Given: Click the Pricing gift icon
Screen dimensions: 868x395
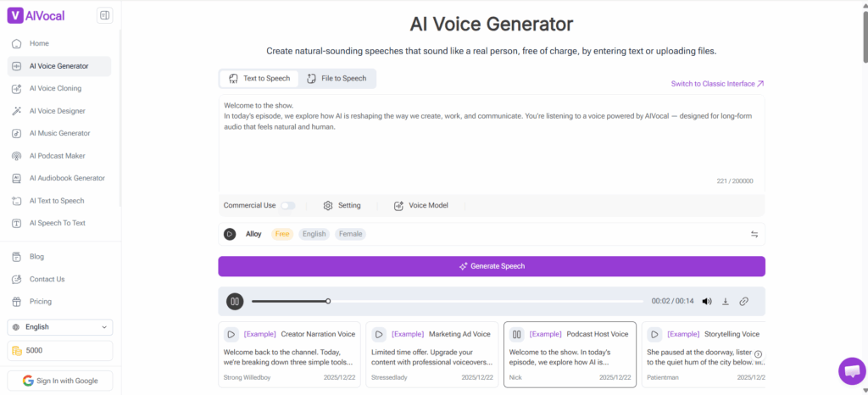Looking at the screenshot, I should 17,302.
